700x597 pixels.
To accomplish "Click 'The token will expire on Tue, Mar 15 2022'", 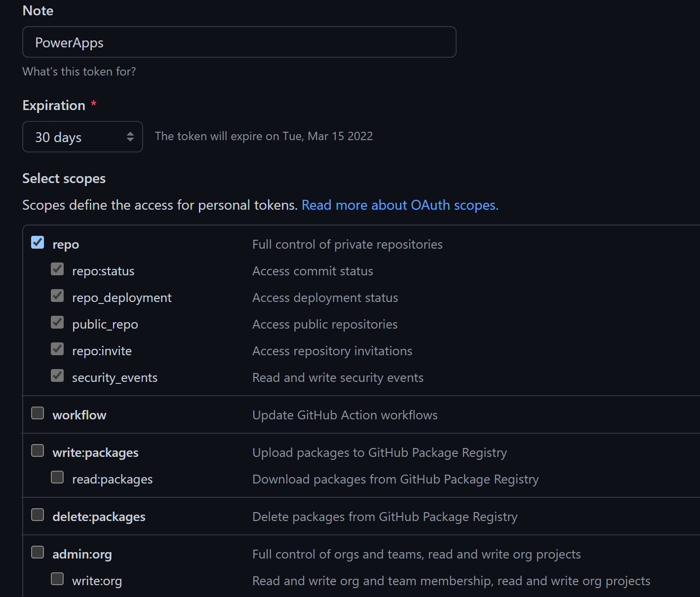I will [264, 136].
